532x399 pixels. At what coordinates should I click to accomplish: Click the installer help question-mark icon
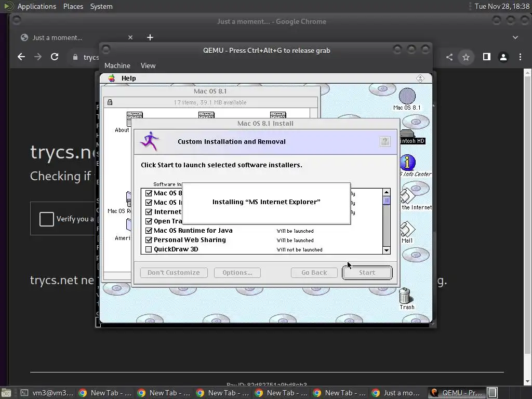(x=385, y=141)
